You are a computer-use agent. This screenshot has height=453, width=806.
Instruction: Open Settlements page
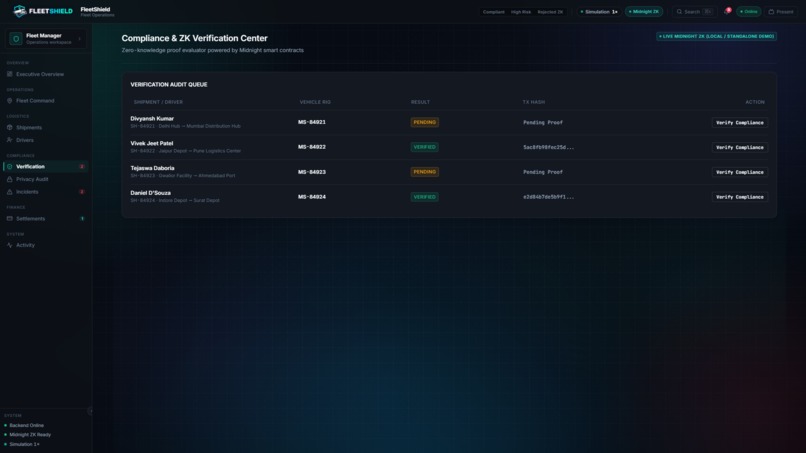tap(46, 219)
